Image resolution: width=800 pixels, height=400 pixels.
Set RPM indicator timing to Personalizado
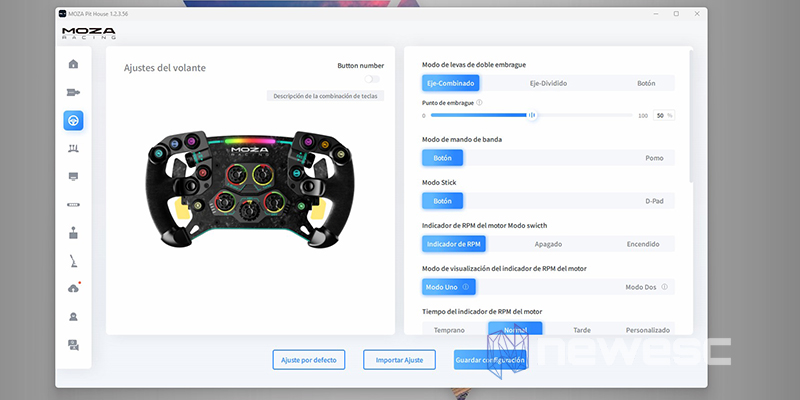(647, 330)
